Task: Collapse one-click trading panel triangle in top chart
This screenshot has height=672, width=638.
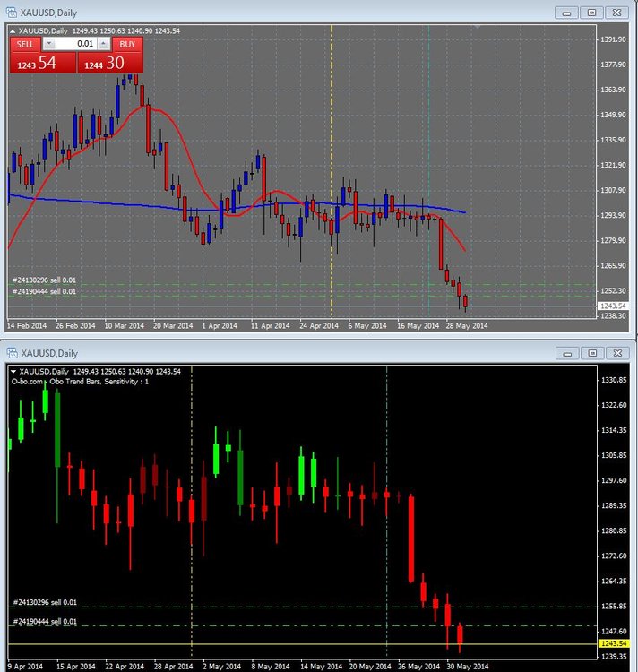Action: click(x=13, y=31)
